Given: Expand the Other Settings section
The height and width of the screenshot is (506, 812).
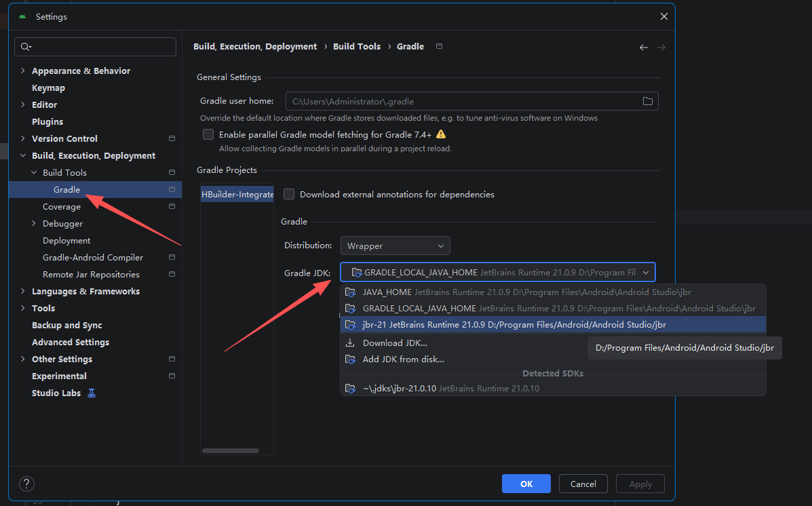Looking at the screenshot, I should (x=23, y=359).
